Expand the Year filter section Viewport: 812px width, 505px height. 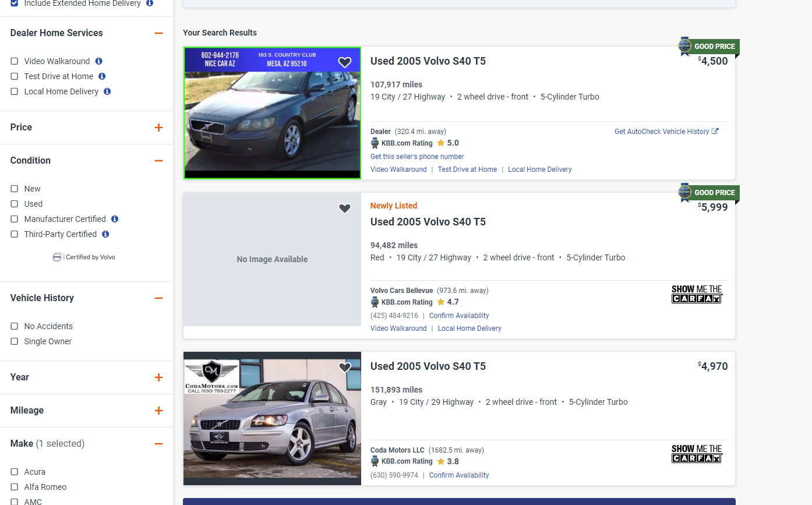158,377
